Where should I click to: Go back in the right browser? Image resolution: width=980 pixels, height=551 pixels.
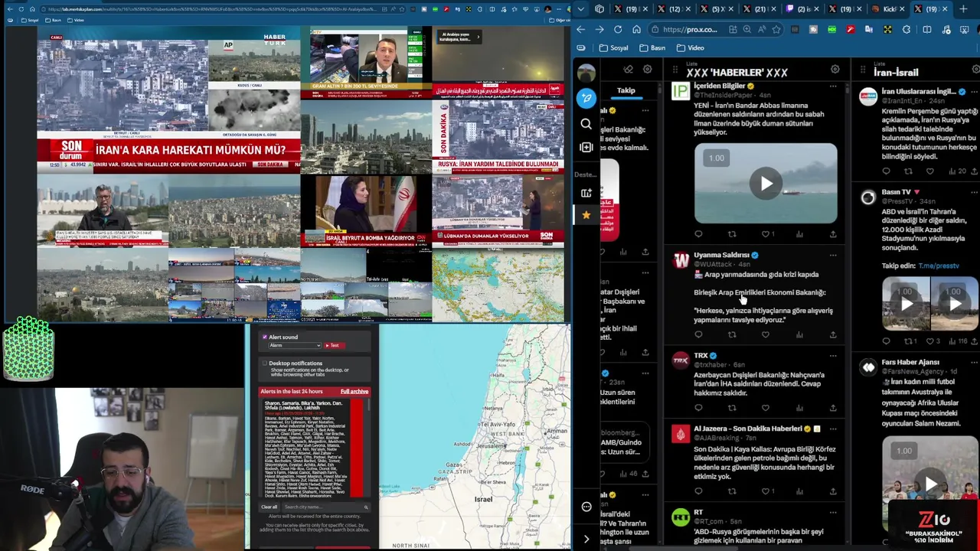click(580, 29)
